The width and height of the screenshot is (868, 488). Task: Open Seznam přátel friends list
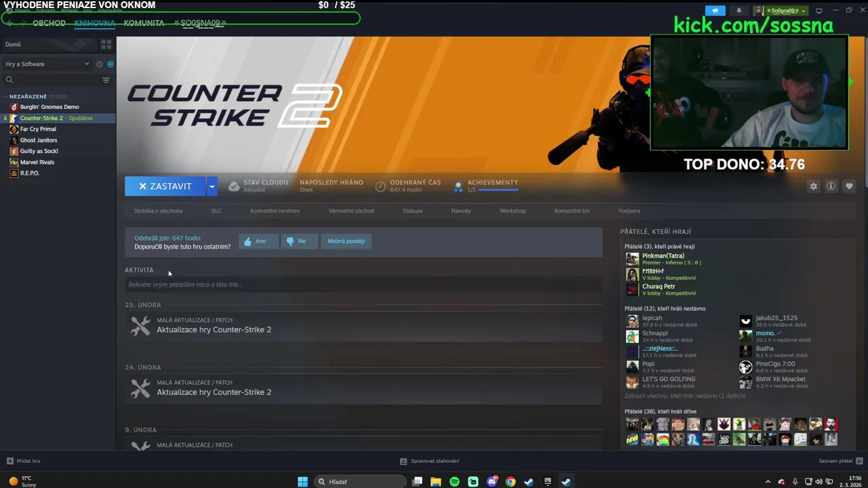[840, 461]
